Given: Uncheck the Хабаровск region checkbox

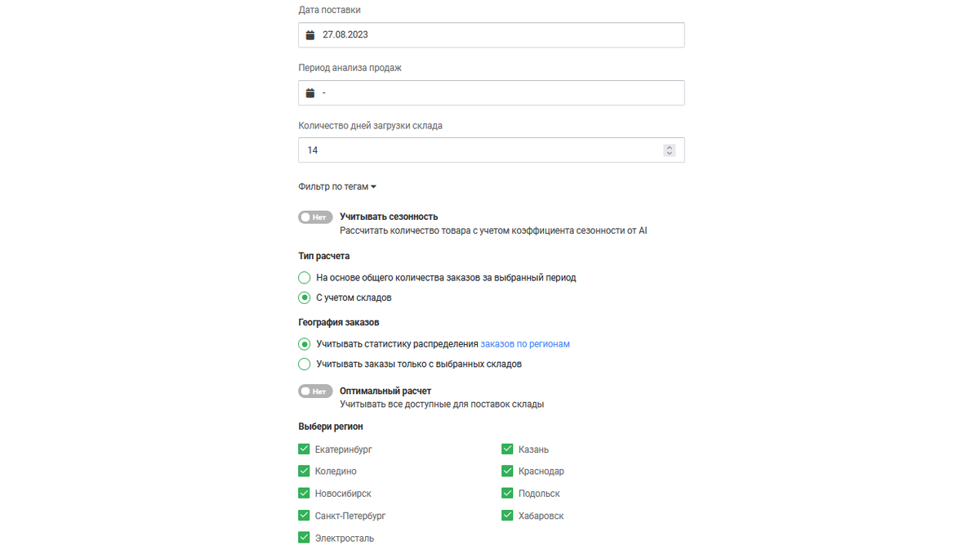Looking at the screenshot, I should point(507,516).
